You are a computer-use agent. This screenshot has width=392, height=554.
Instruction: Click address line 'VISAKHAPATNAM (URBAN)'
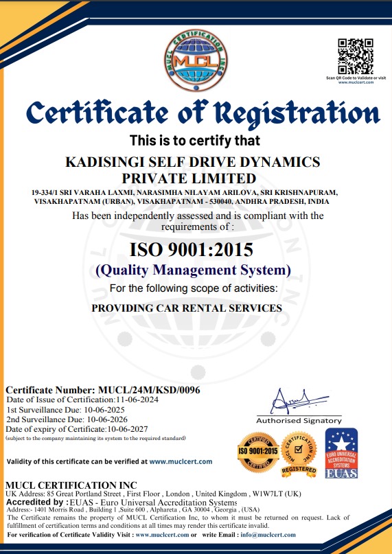coord(182,202)
